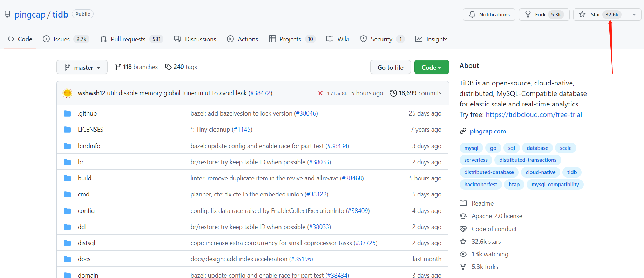The height and width of the screenshot is (278, 644).
Task: Open the Insights tab
Action: [x=432, y=39]
